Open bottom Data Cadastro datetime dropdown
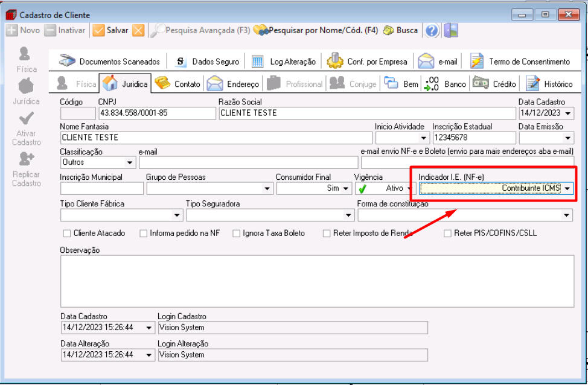The width and height of the screenshot is (588, 385). [x=149, y=328]
